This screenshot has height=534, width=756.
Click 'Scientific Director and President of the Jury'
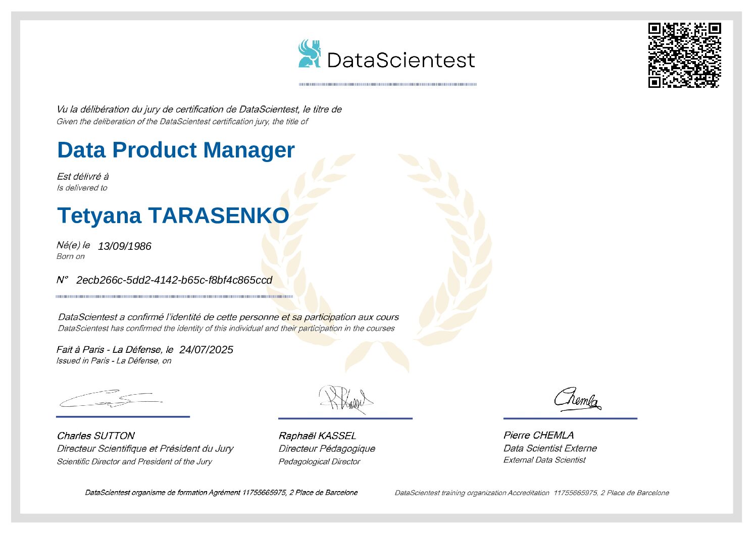(134, 462)
